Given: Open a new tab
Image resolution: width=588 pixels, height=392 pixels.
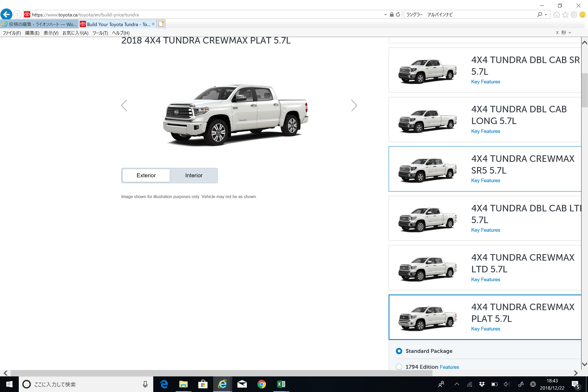Looking at the screenshot, I should [161, 24].
